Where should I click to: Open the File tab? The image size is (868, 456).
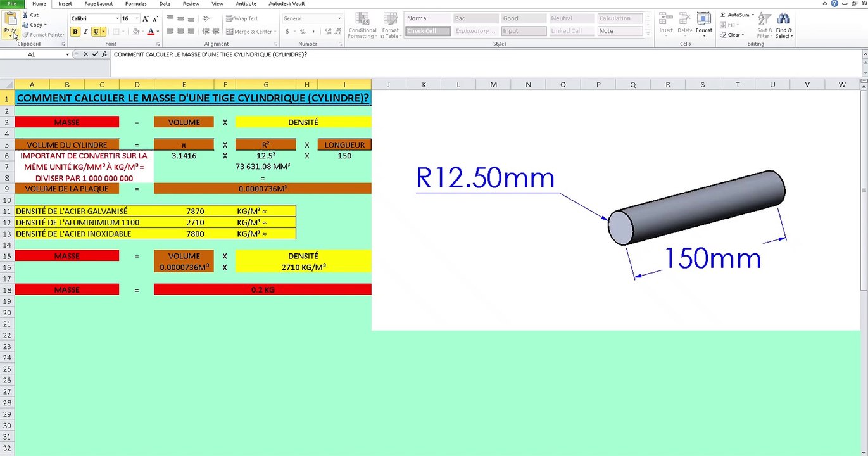pos(12,4)
